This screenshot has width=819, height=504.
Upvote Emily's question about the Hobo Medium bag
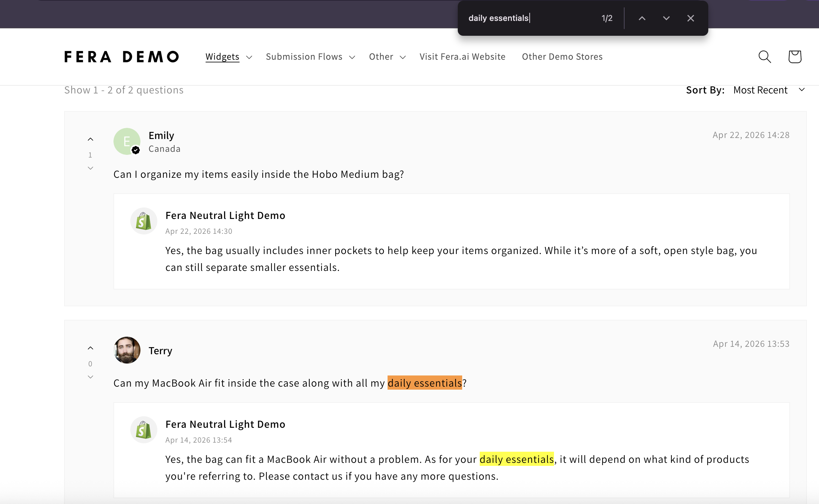pos(90,139)
